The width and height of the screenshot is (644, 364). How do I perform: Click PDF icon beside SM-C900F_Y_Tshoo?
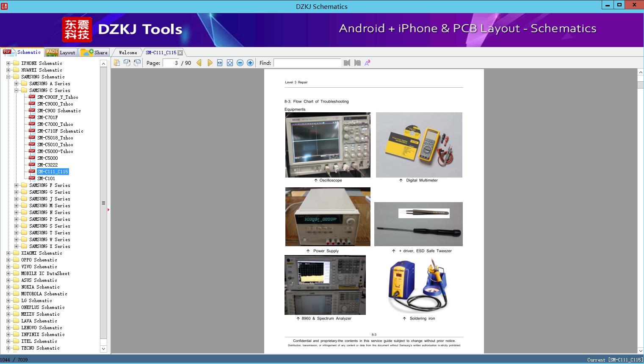[x=32, y=97]
